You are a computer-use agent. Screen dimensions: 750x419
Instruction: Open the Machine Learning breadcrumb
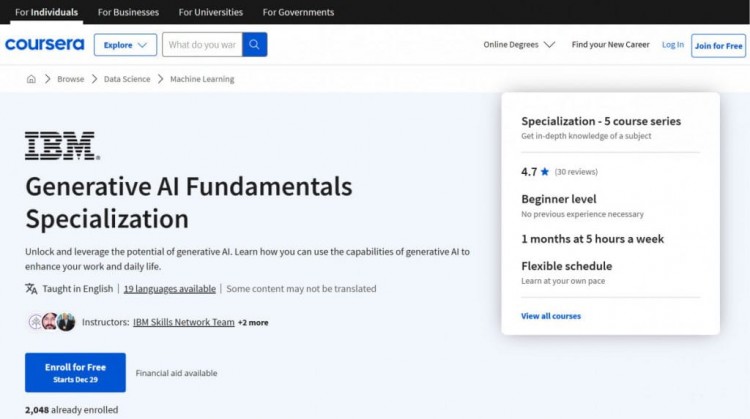(x=202, y=79)
